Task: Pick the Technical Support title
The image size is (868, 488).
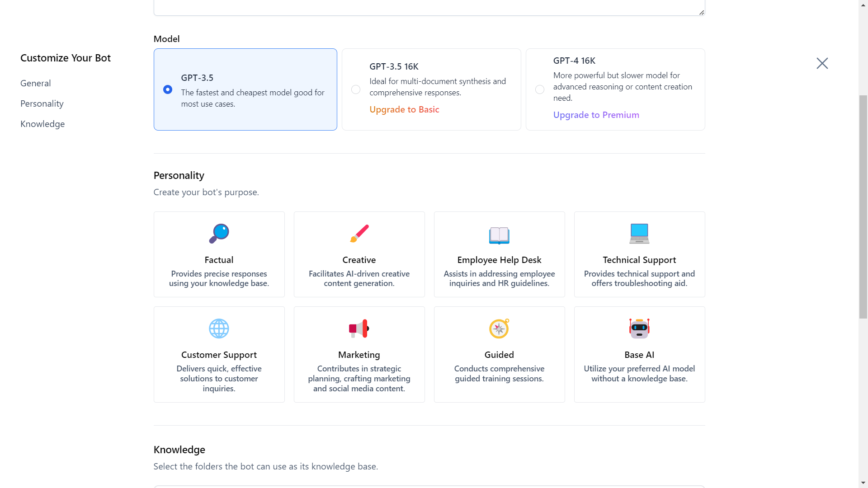Action: [x=639, y=260]
